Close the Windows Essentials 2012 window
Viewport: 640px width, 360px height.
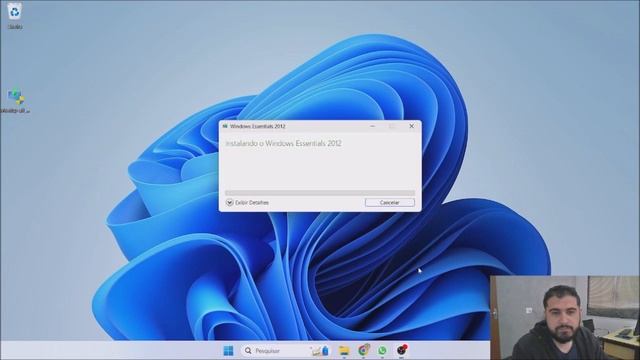(411, 126)
